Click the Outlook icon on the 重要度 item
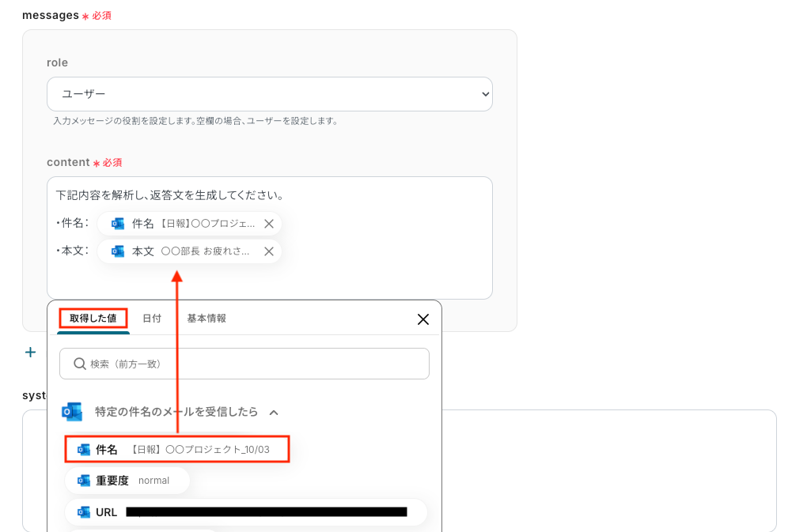Image resolution: width=807 pixels, height=532 pixels. [84, 481]
